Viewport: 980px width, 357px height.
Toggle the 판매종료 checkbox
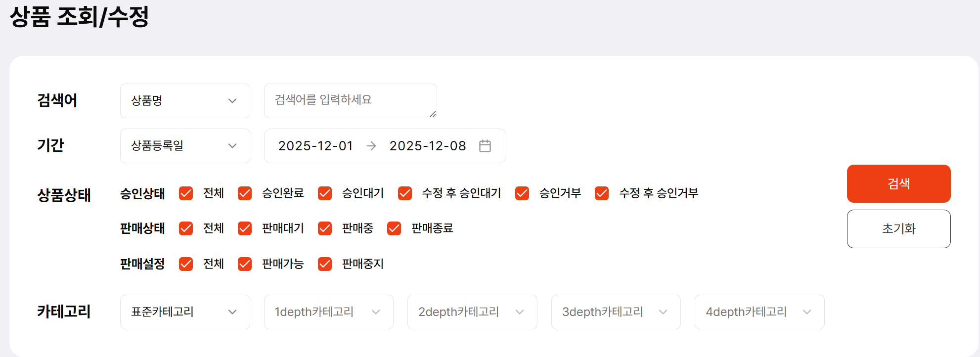(x=394, y=228)
